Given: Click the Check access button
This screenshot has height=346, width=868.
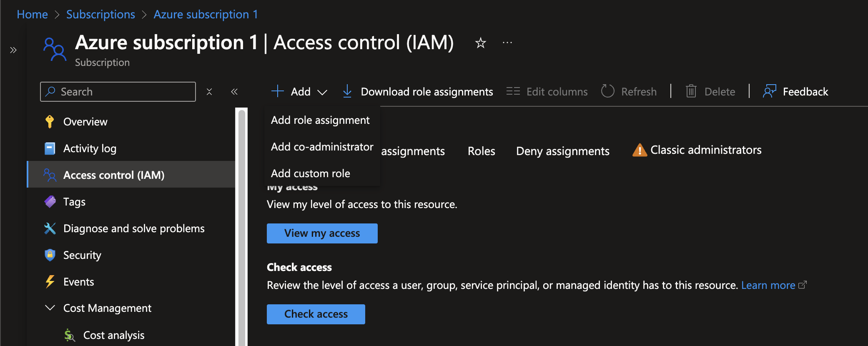Looking at the screenshot, I should tap(316, 314).
